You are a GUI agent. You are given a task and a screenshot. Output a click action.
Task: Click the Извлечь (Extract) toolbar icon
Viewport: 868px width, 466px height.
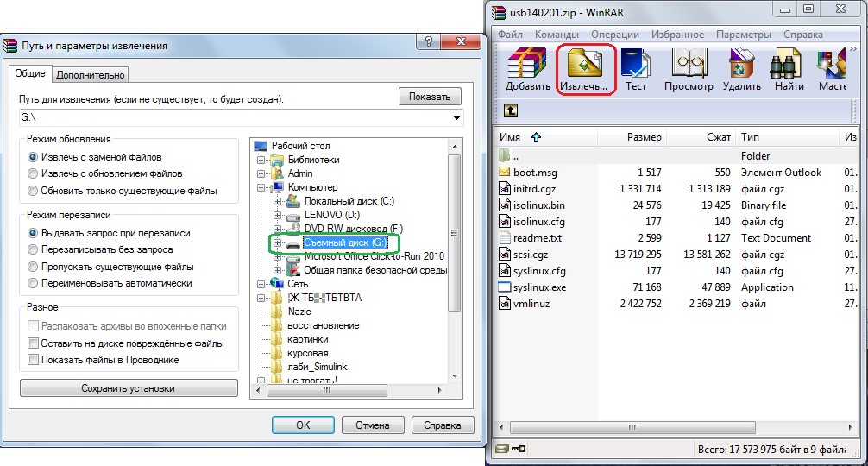pos(585,70)
